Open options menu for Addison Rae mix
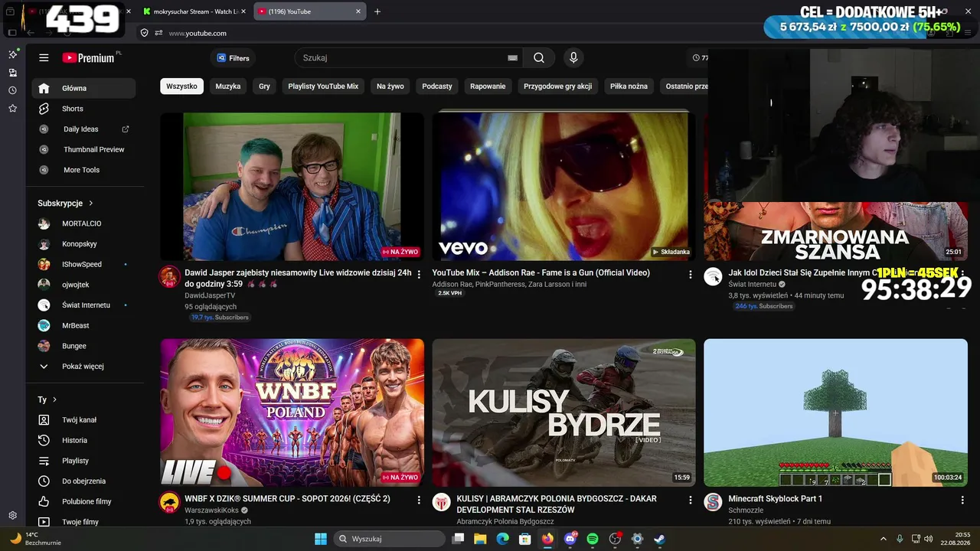The image size is (980, 551). [x=691, y=274]
